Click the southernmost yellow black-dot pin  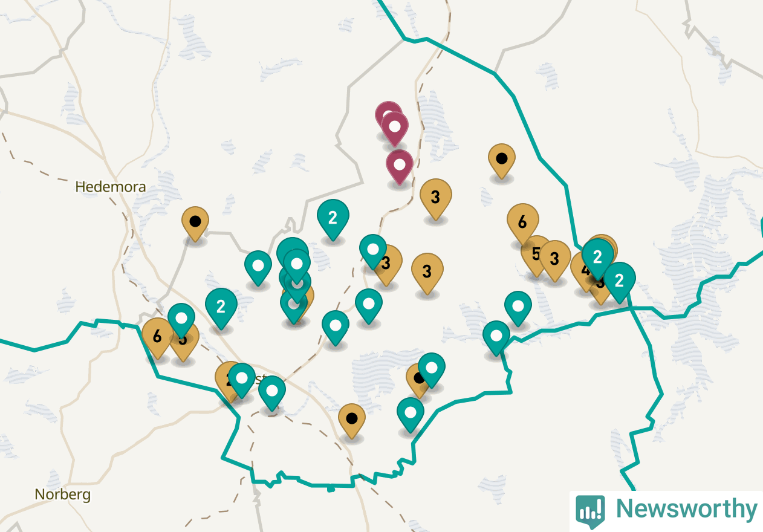[x=352, y=421]
